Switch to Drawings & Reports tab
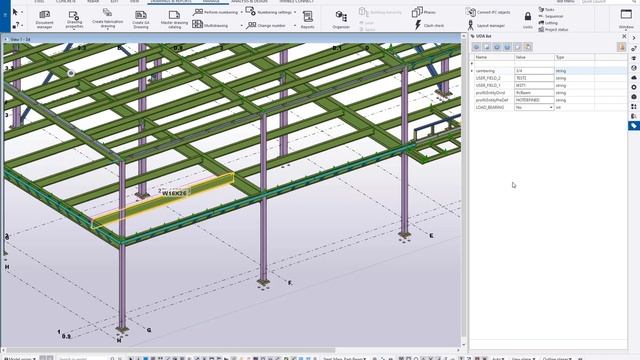The height and width of the screenshot is (360, 640). pyautogui.click(x=171, y=2)
